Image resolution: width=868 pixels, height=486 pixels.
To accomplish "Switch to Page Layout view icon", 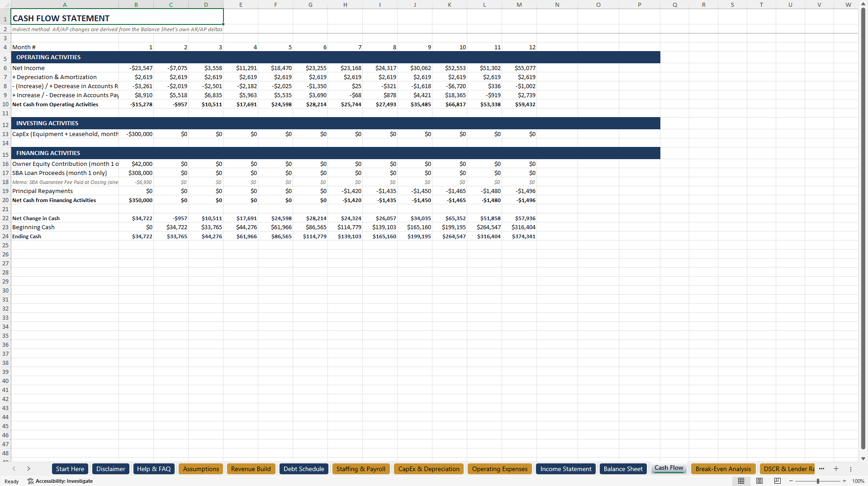I will 759,481.
